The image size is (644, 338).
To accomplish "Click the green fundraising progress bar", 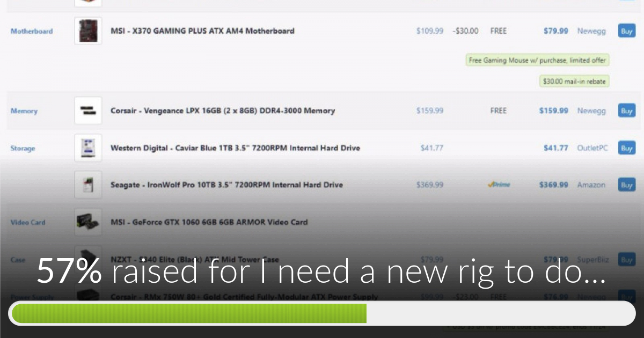I will tap(189, 313).
